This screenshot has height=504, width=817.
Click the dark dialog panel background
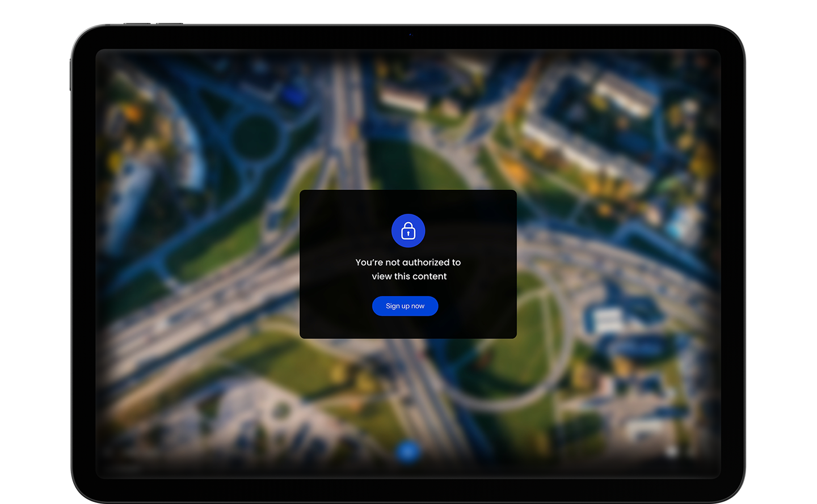point(408,264)
